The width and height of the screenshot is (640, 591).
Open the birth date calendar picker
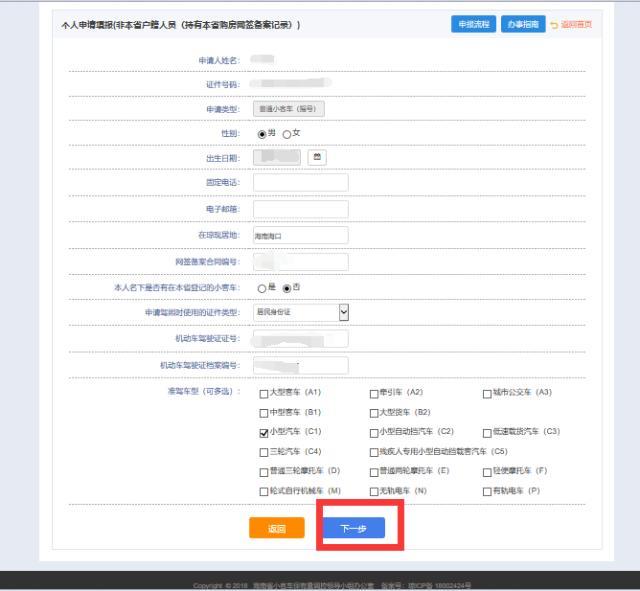[x=317, y=157]
